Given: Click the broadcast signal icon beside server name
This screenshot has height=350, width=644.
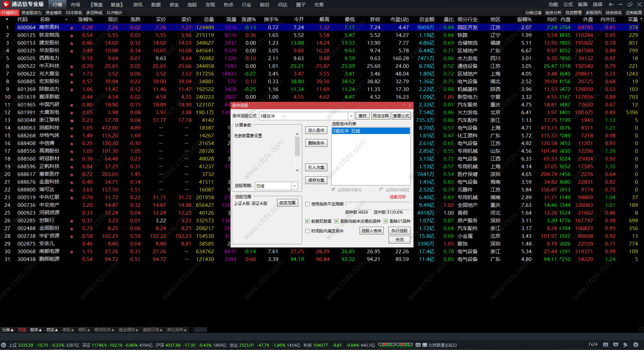Looking at the screenshot, I should pos(418,345).
